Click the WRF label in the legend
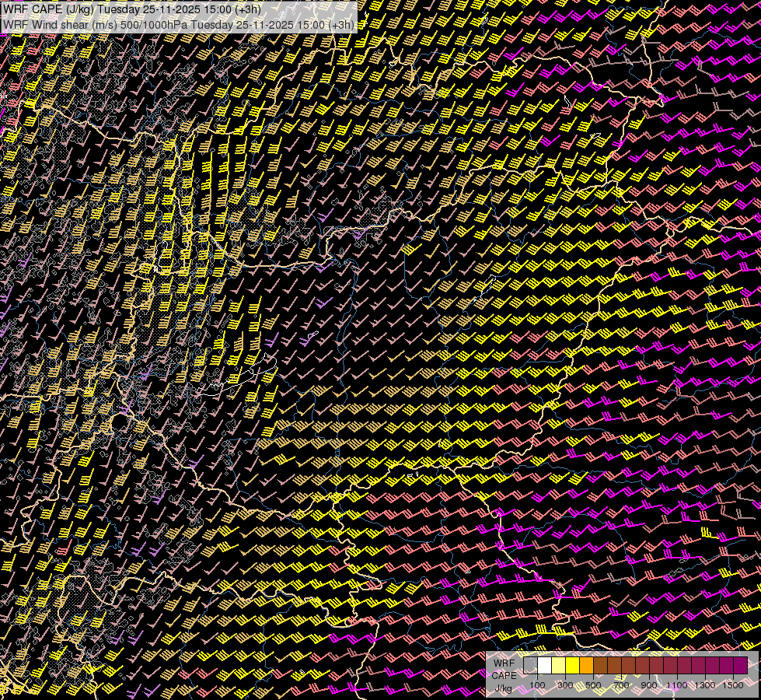Image resolution: width=761 pixels, height=700 pixels. (504, 663)
